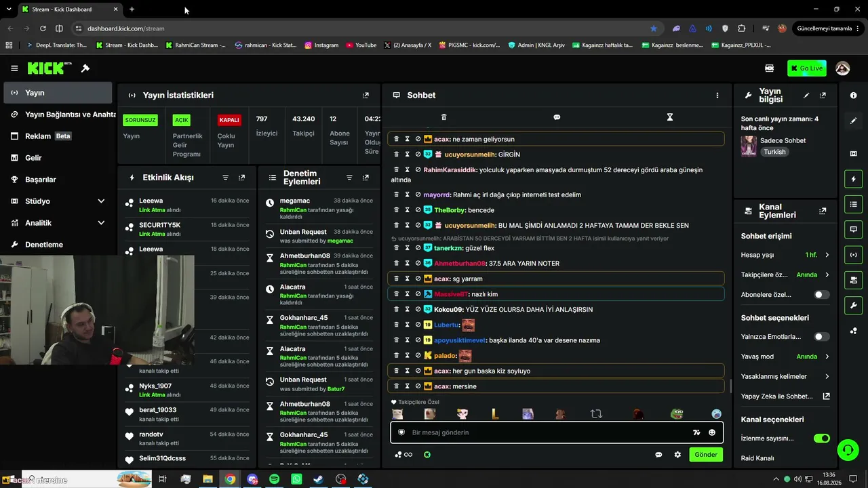Open the YouTube bookmark
868x488 pixels.
pos(361,45)
